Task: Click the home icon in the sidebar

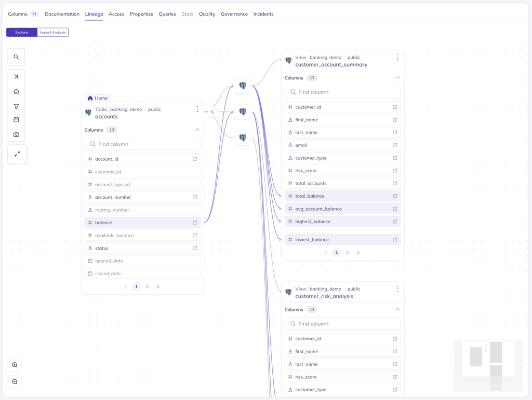Action: click(16, 91)
